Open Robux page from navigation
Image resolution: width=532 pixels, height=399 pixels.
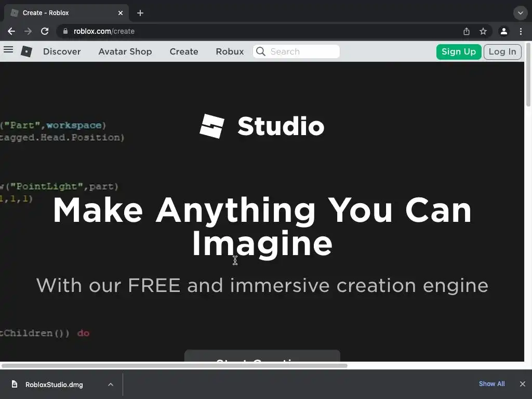click(230, 51)
